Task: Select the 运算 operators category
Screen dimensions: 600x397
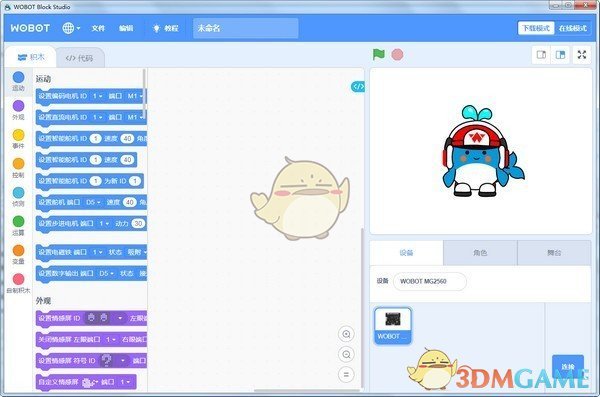Action: click(18, 225)
